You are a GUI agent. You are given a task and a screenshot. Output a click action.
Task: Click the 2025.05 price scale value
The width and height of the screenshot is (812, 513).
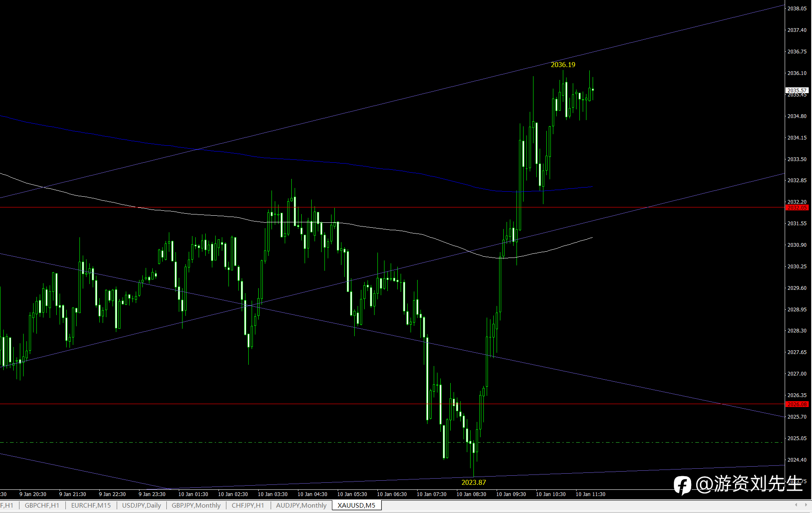click(797, 438)
